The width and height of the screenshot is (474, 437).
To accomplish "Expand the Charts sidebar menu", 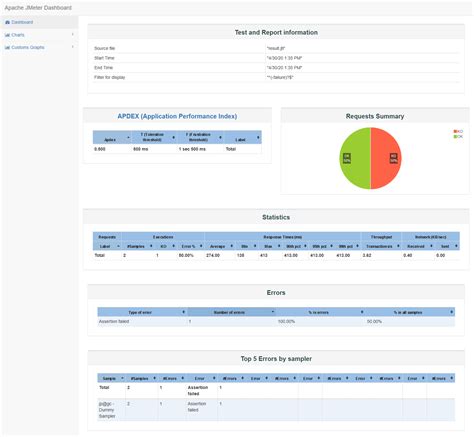I will pyautogui.click(x=39, y=35).
